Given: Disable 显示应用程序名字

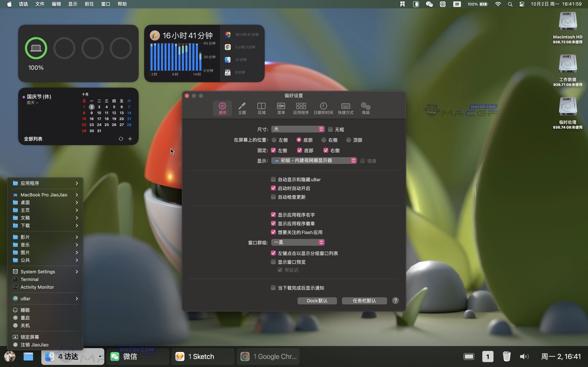Looking at the screenshot, I should pos(273,215).
